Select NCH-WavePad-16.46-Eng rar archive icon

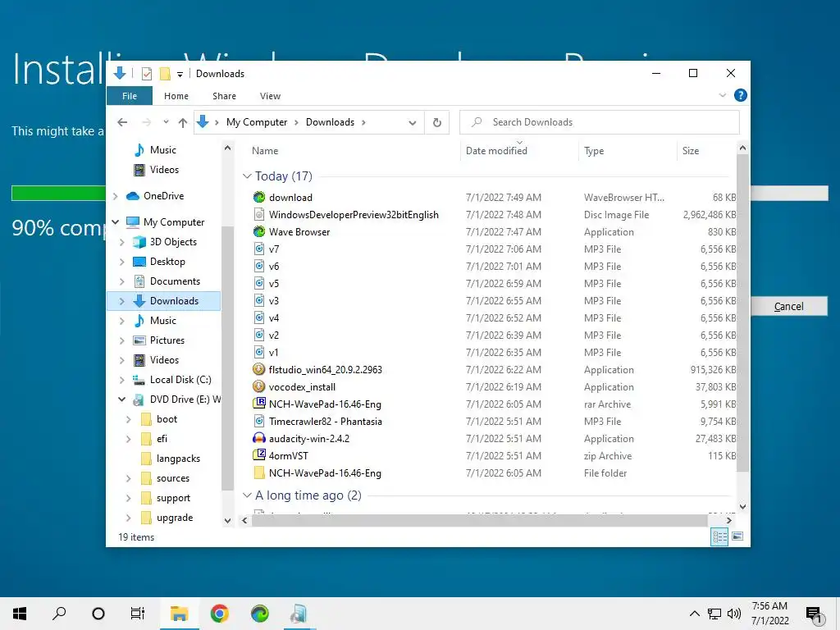tap(258, 404)
